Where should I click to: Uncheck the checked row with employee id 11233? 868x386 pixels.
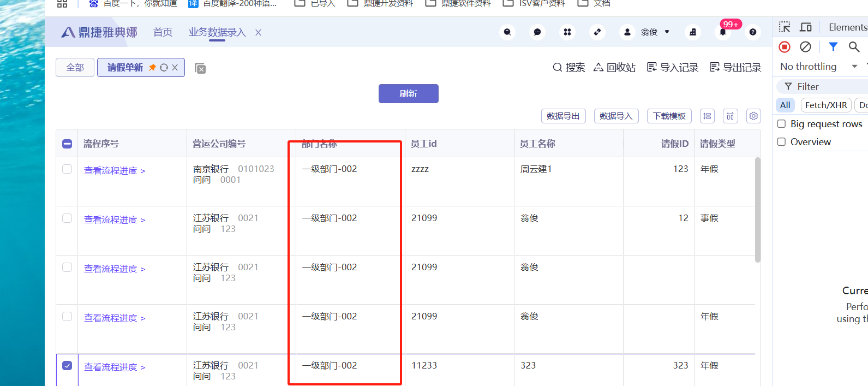(x=67, y=366)
